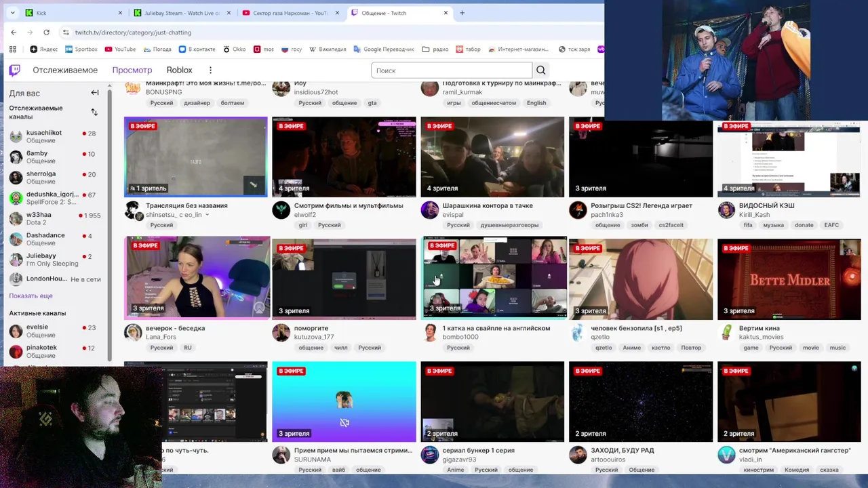This screenshot has height=488, width=868.
Task: Select the 'чилл' tag under kutuzova_177
Action: [x=340, y=348]
